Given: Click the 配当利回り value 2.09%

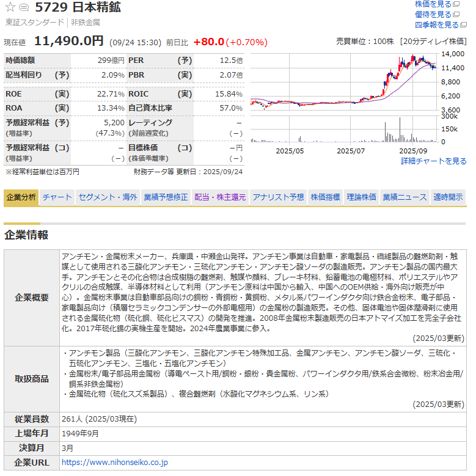Looking at the screenshot, I should click(113, 75).
